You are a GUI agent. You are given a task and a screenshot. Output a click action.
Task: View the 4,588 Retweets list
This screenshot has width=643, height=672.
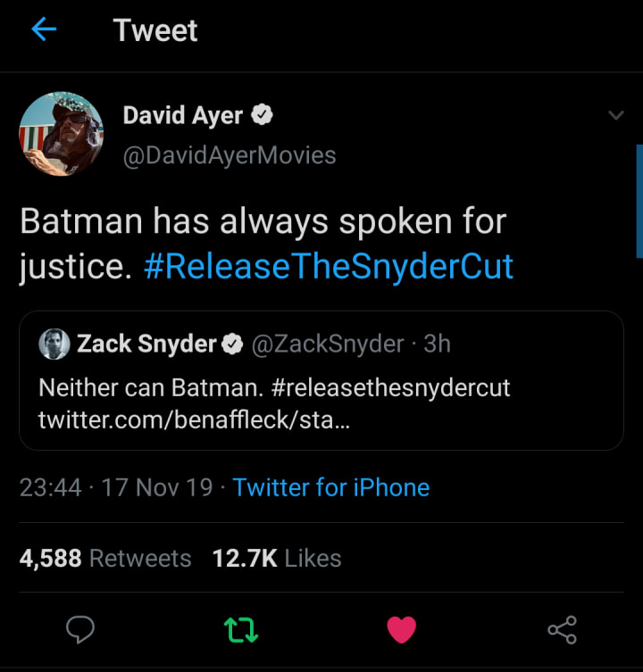(x=105, y=559)
